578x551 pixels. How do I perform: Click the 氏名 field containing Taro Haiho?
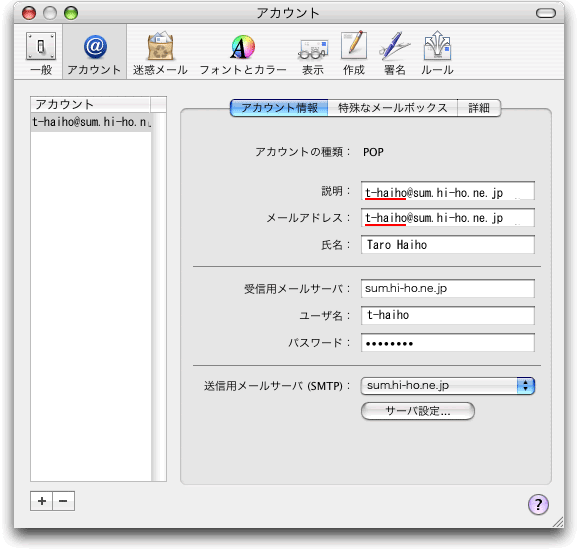click(x=448, y=245)
